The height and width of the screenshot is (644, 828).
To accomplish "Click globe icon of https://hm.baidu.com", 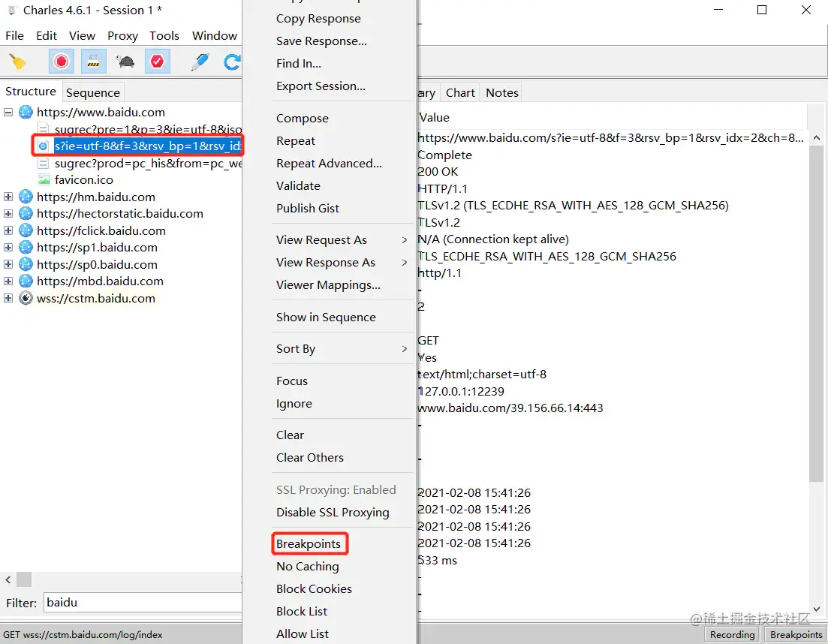I will click(26, 197).
